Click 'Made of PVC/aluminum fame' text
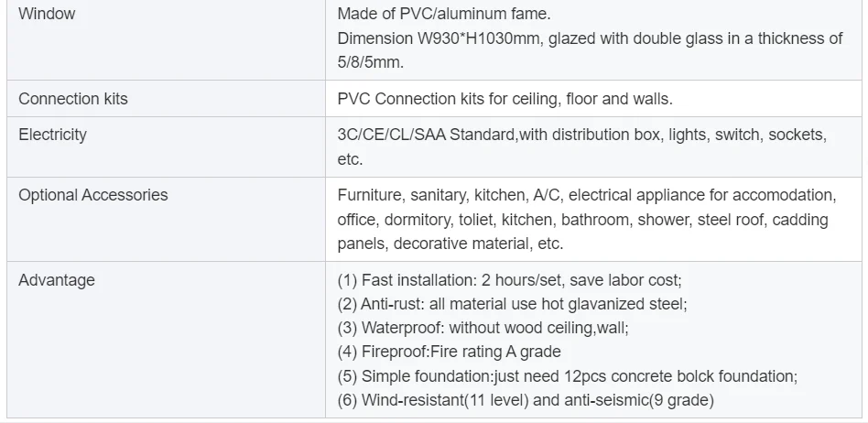 point(444,14)
